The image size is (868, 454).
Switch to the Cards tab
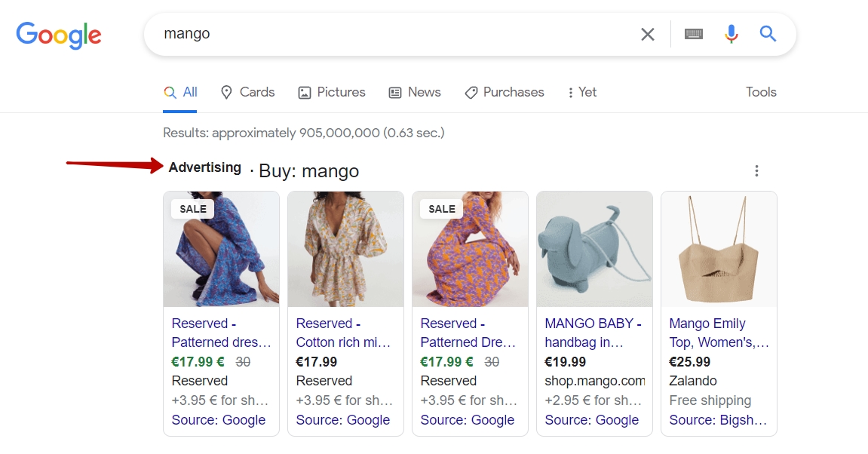pos(247,92)
